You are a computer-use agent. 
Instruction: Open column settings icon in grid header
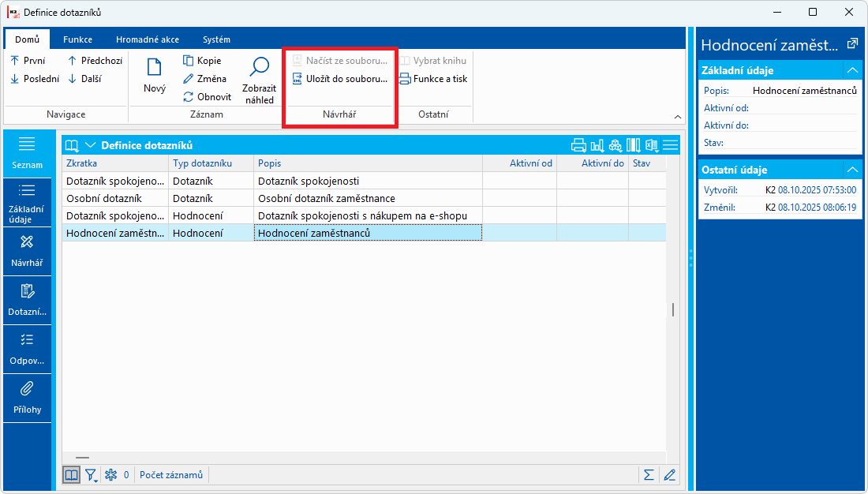634,146
